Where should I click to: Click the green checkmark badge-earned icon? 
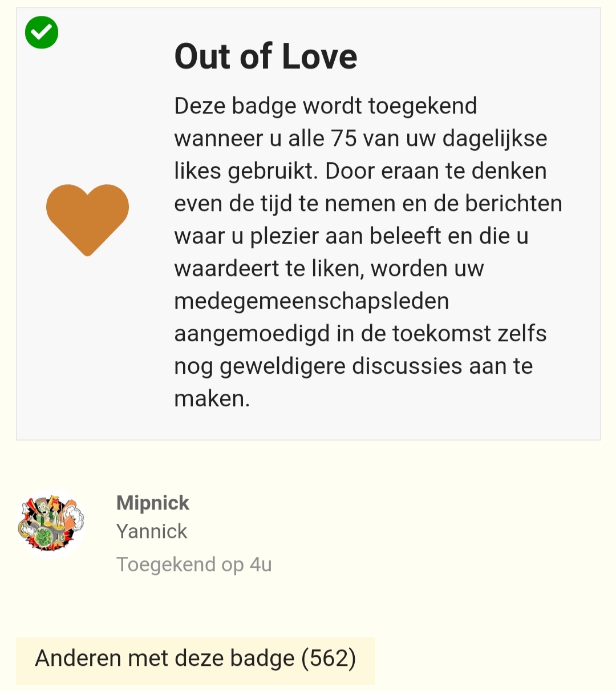[x=42, y=33]
